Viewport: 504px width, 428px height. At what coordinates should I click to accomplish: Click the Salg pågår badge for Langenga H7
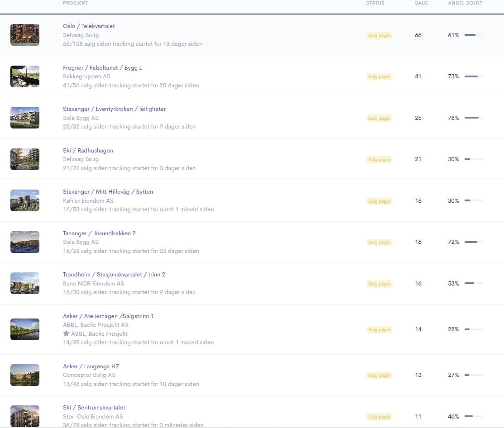click(x=379, y=376)
